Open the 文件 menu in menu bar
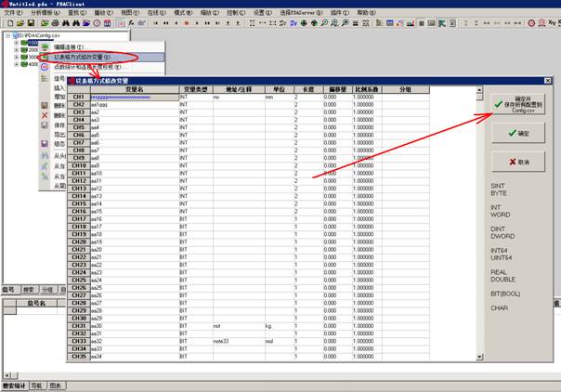Viewport: 561px width, 392px height. click(13, 14)
